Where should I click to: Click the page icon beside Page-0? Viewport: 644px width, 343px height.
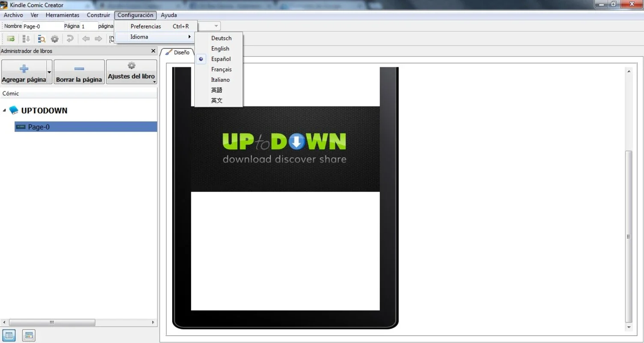pyautogui.click(x=21, y=127)
